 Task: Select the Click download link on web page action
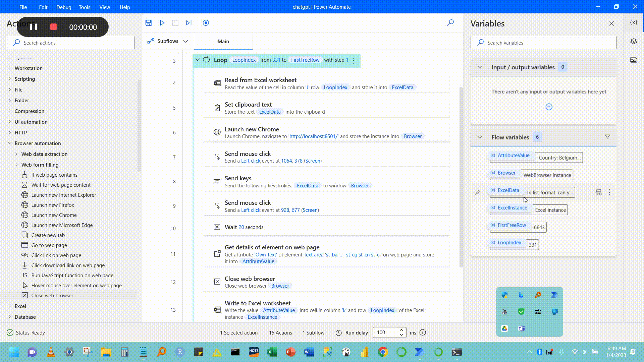pyautogui.click(x=68, y=265)
